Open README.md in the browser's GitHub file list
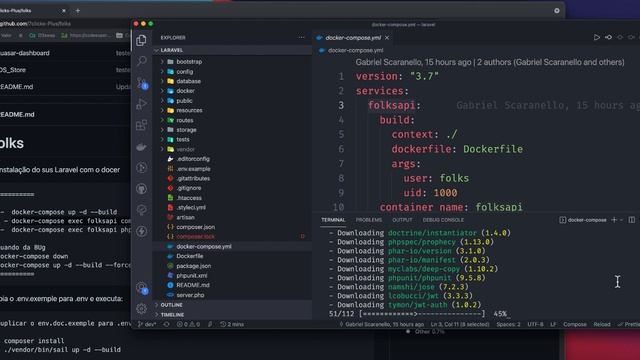Image resolution: width=640 pixels, height=360 pixels. 17,87
